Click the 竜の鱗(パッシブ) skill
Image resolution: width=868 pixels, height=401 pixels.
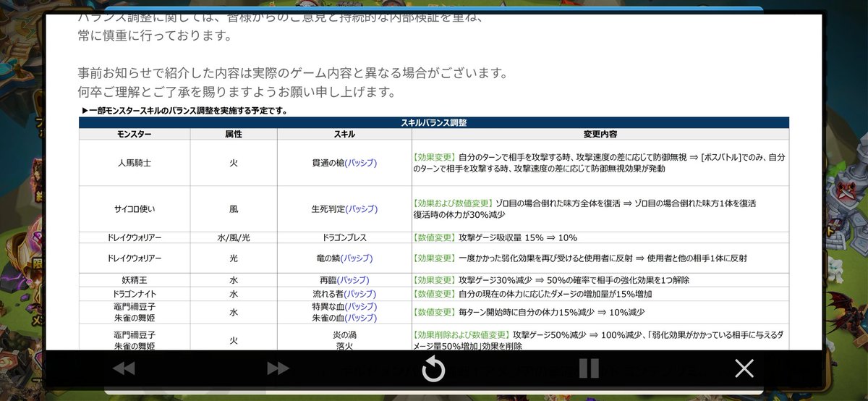point(344,258)
